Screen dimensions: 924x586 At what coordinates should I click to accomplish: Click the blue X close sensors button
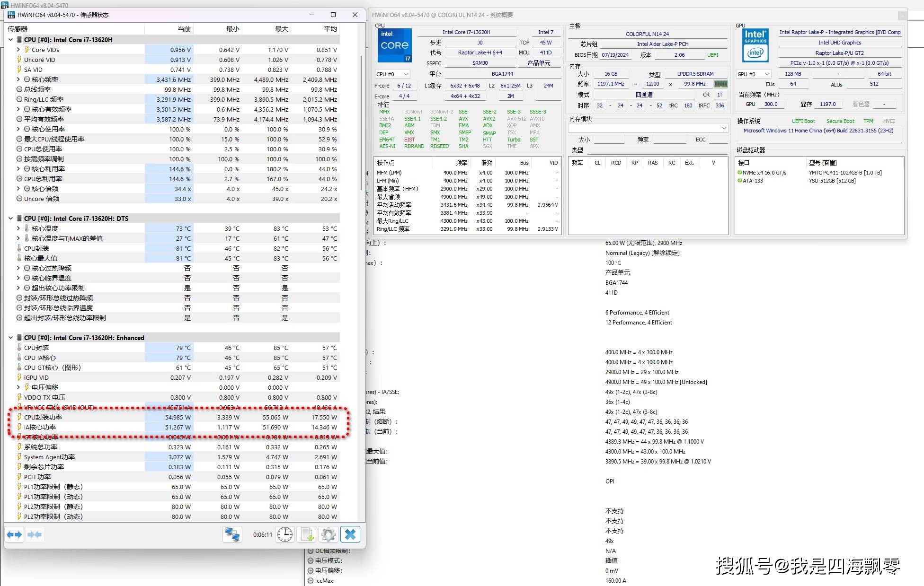350,534
